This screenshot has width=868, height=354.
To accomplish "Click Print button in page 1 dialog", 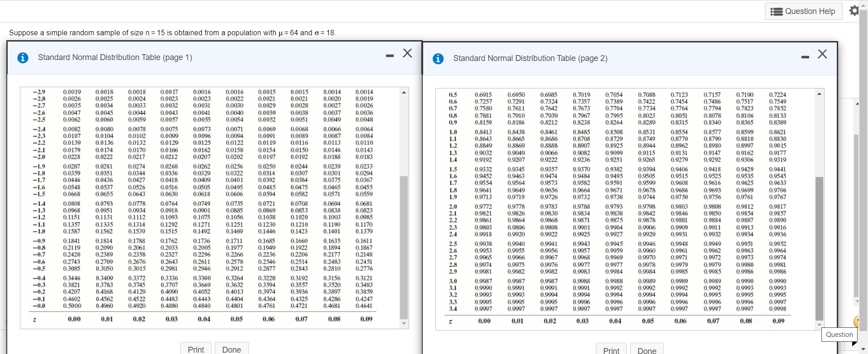I will coord(196,349).
